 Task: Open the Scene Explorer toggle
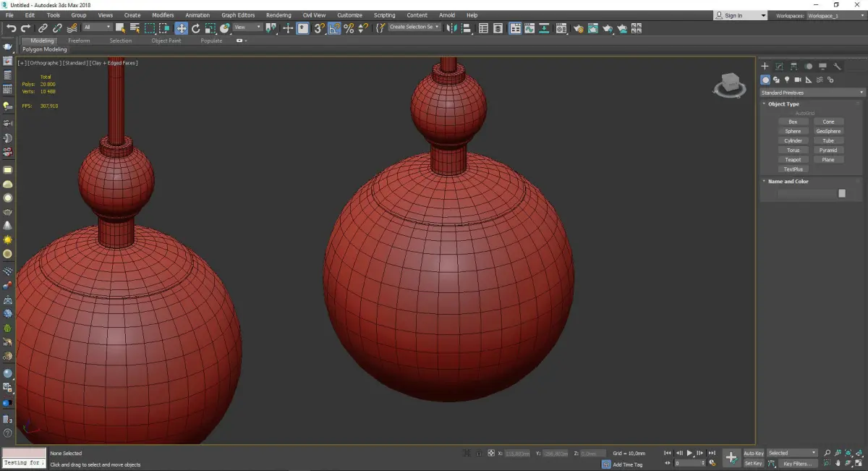pyautogui.click(x=483, y=28)
